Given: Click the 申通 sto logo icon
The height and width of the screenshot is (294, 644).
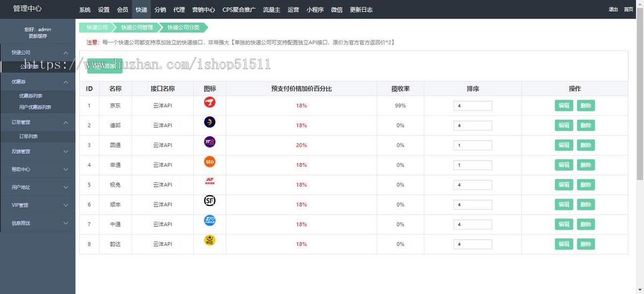Looking at the screenshot, I should tap(210, 162).
